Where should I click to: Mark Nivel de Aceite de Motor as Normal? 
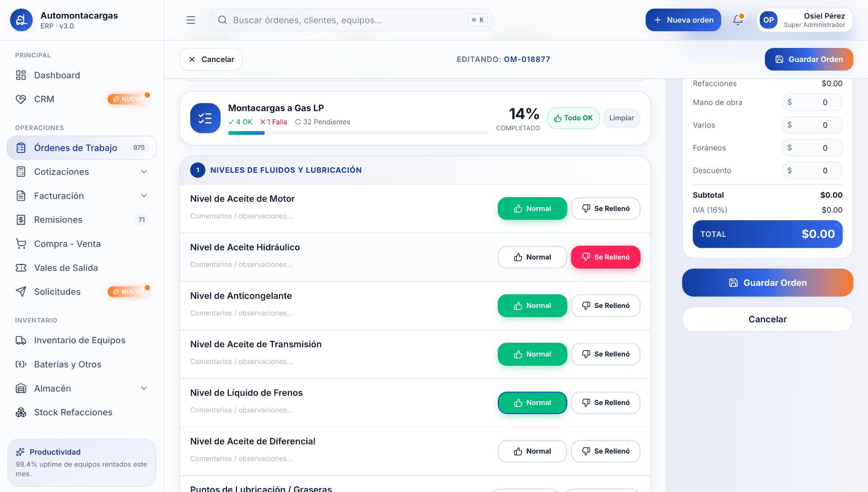coord(533,208)
